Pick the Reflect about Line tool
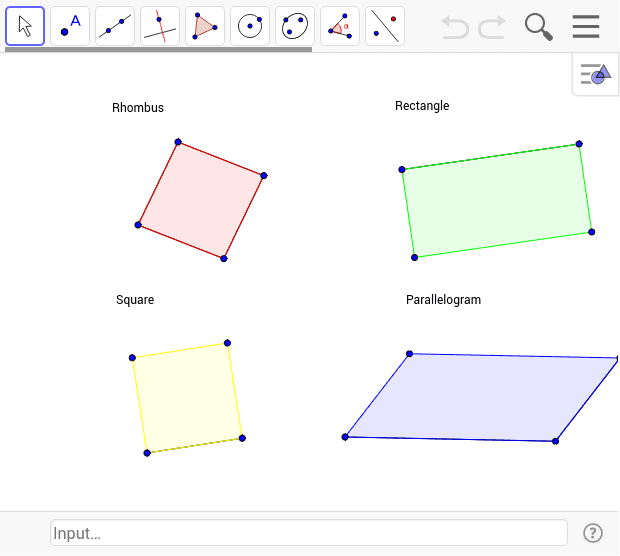Screen dimensions: 620x556 [x=385, y=26]
